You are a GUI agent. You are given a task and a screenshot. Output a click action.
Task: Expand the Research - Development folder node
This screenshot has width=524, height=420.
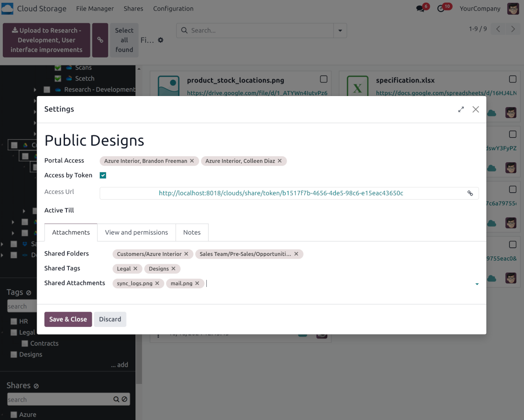pyautogui.click(x=35, y=89)
